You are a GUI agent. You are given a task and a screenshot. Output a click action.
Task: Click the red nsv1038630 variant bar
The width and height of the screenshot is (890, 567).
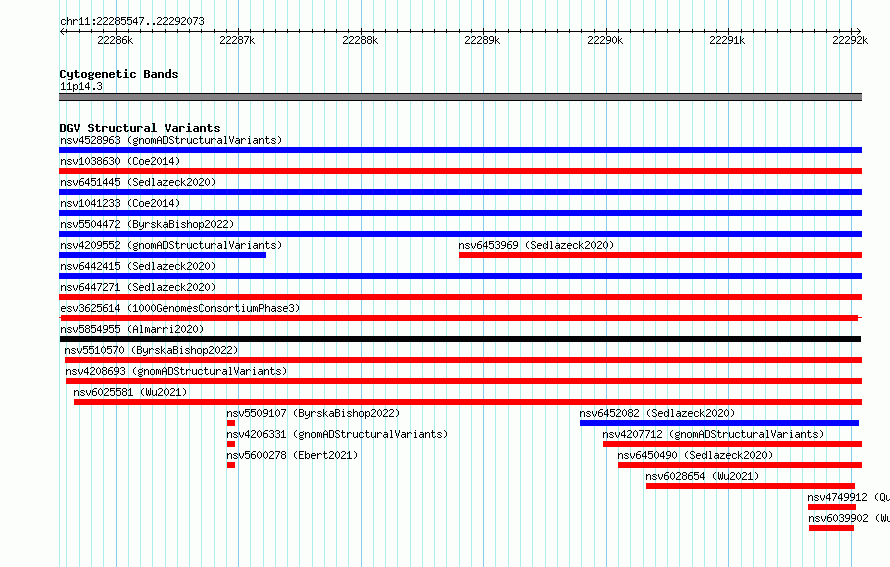pos(460,171)
